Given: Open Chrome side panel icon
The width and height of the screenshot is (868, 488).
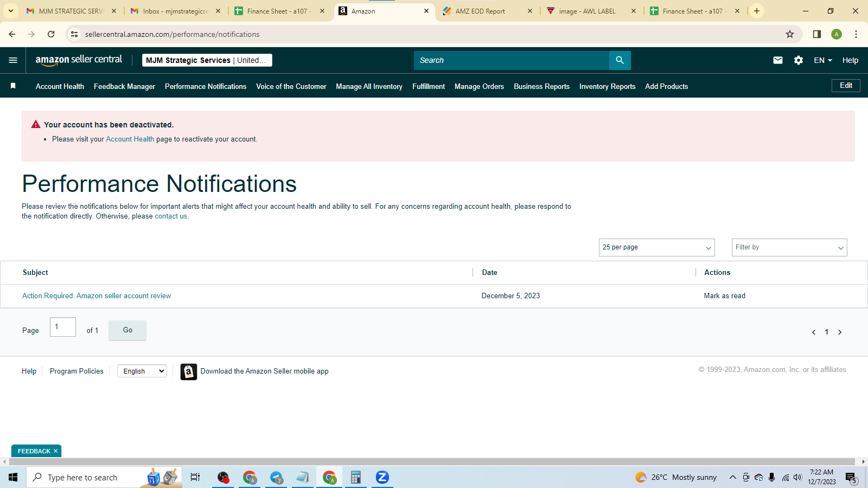Looking at the screenshot, I should (x=817, y=34).
